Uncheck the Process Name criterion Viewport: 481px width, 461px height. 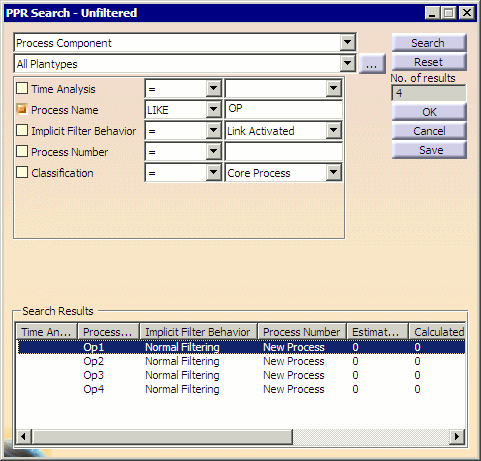pyautogui.click(x=22, y=109)
